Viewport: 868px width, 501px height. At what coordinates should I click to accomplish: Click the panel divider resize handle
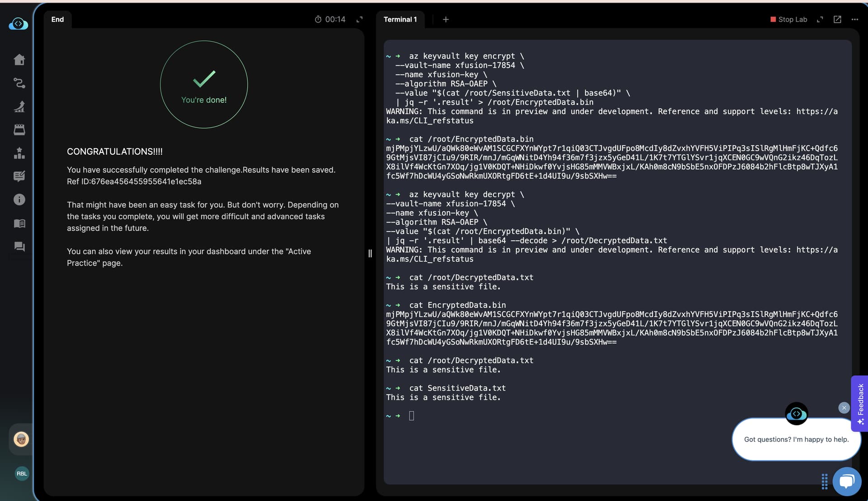[370, 254]
